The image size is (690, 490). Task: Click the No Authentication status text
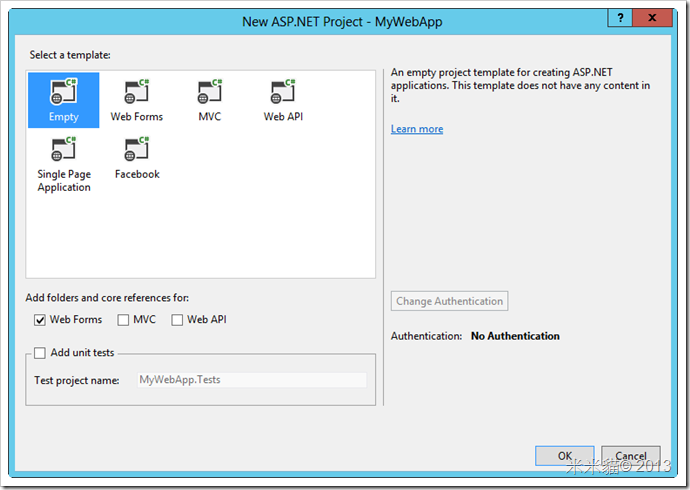(x=515, y=336)
